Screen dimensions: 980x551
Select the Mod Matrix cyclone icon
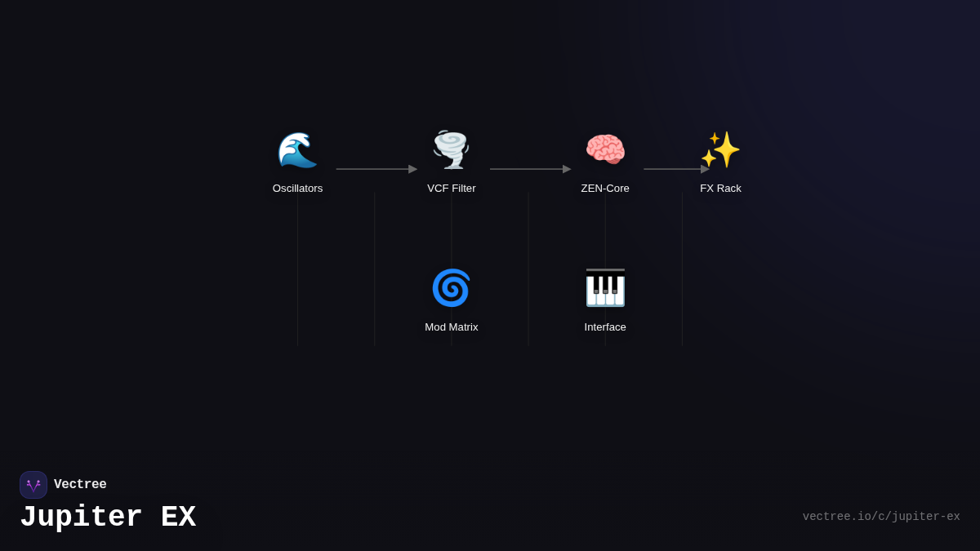(x=451, y=288)
